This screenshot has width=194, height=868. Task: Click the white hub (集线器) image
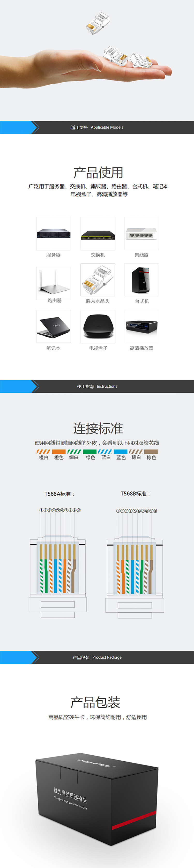pos(141,233)
